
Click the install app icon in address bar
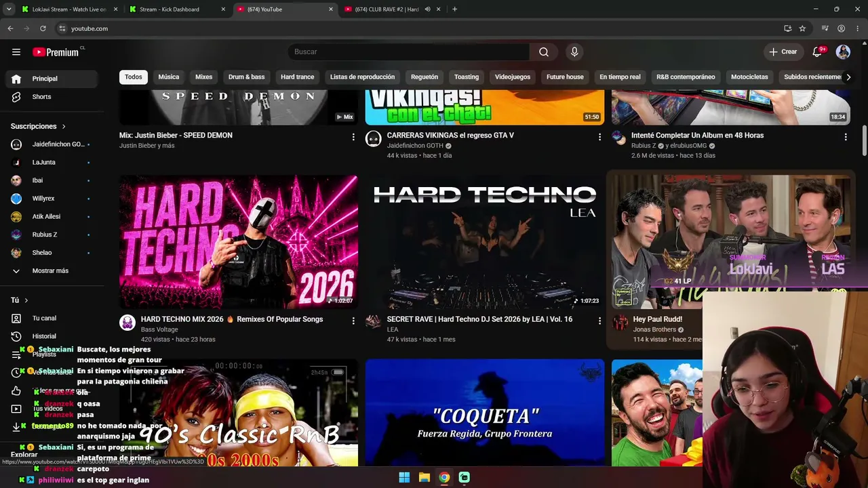[787, 28]
